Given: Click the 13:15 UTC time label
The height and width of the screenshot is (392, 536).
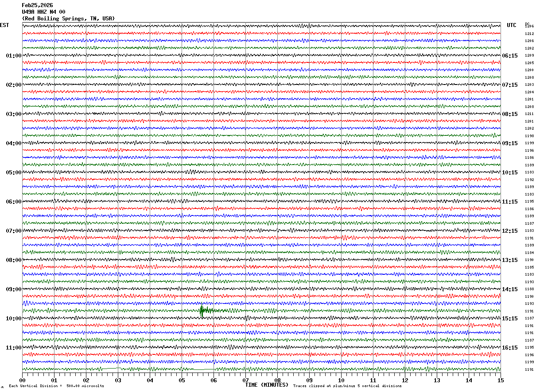Looking at the screenshot, I should pyautogui.click(x=510, y=260).
